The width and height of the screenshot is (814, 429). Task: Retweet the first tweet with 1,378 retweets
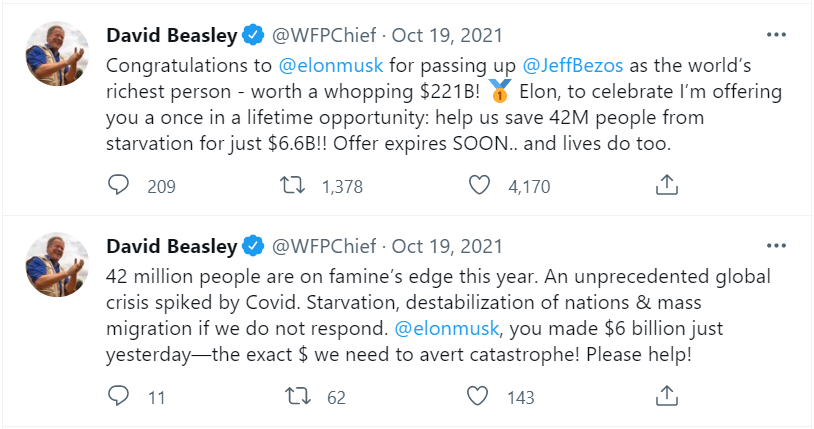293,185
